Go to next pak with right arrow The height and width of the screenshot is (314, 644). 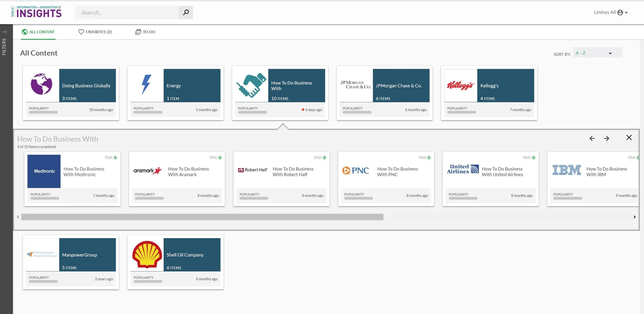(606, 139)
